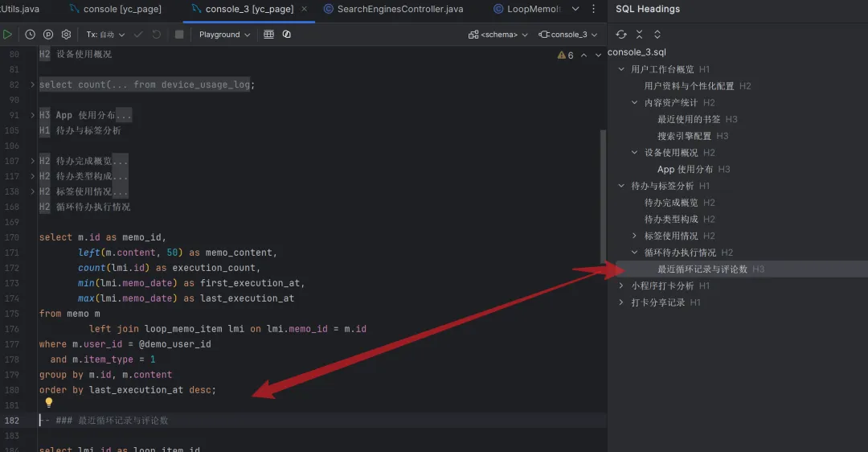This screenshot has width=868, height=452.
Task: Collapse all headings in SQL Headings panel
Action: point(640,35)
